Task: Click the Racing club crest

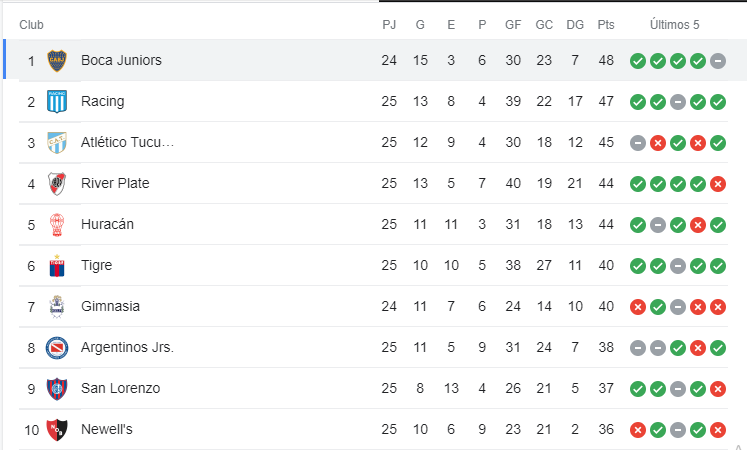Action: [57, 101]
